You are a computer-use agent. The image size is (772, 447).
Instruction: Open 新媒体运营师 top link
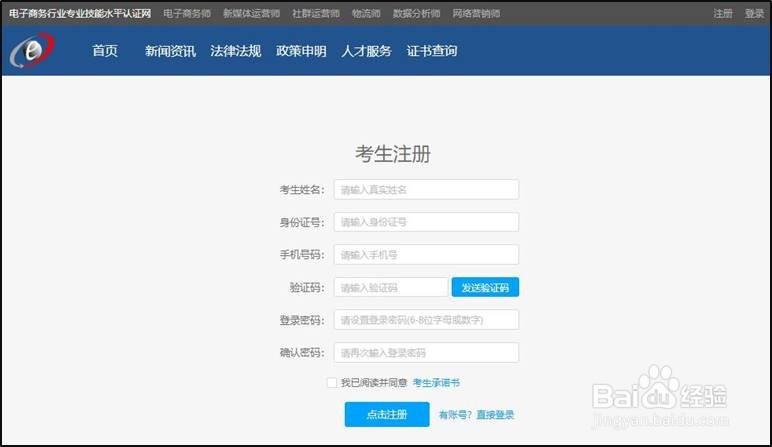(x=252, y=13)
